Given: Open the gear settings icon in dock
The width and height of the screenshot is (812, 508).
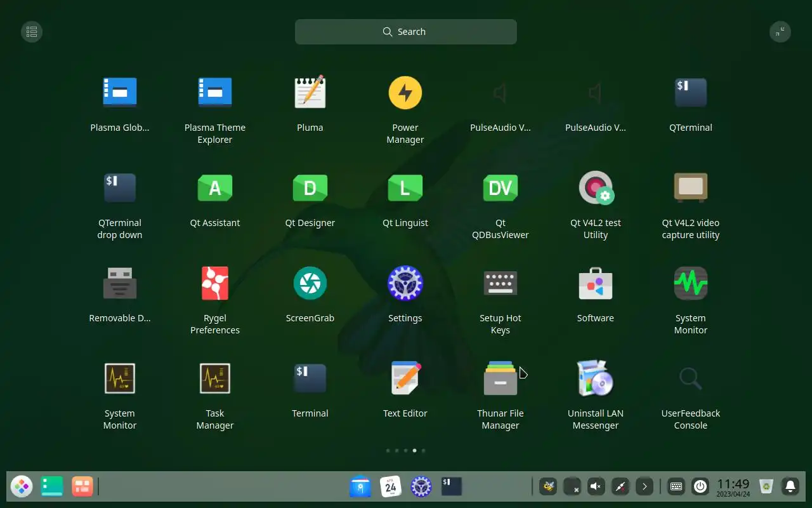Looking at the screenshot, I should click(421, 487).
